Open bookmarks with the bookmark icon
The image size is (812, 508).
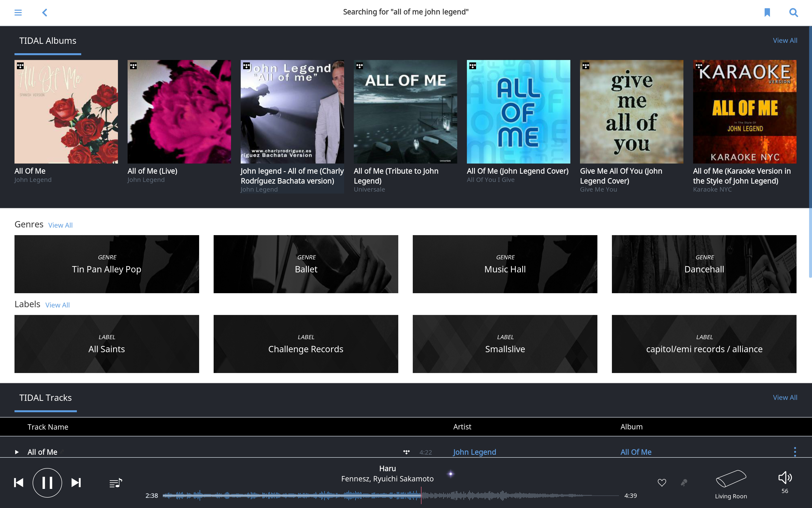(x=767, y=12)
